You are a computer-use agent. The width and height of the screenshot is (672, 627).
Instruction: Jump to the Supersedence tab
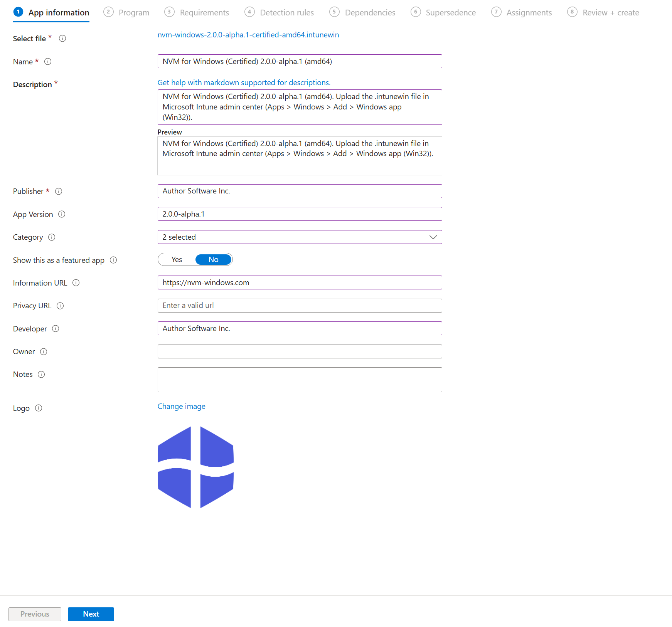[443, 13]
